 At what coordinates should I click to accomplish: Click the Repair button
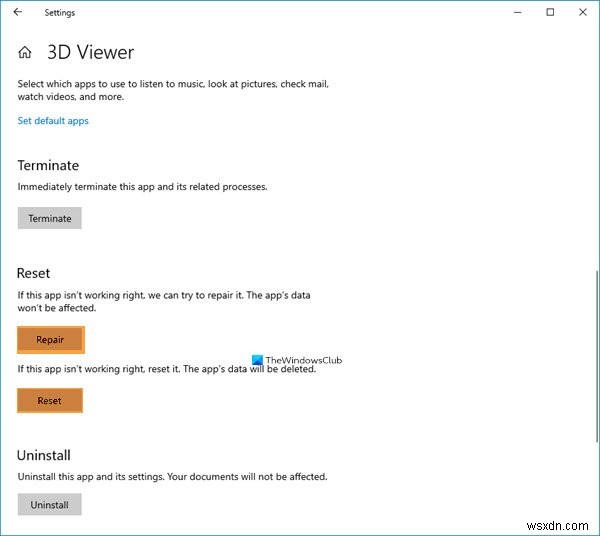51,340
